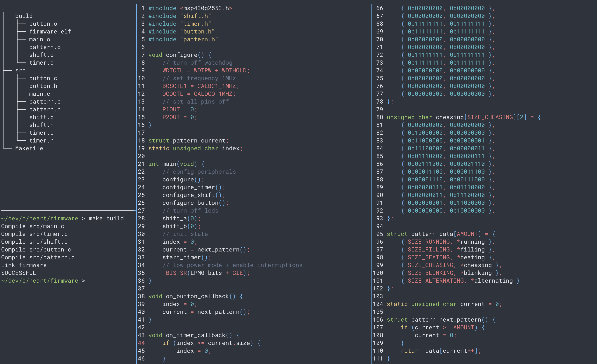Click the 'cheasing[SIZE_CHEASING][2]' array declaration
This screenshot has width=597, height=364.
pyautogui.click(x=463, y=117)
